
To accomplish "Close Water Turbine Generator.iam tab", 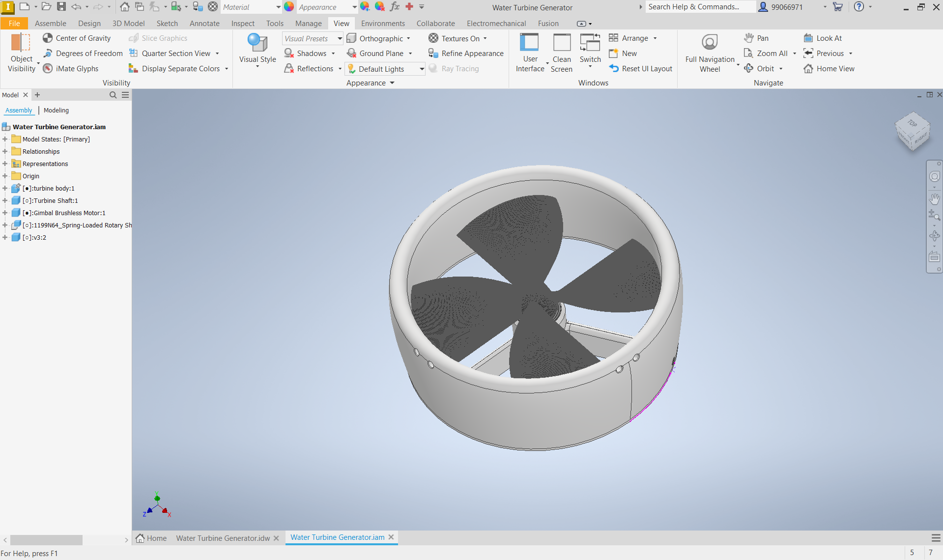I will pos(391,537).
